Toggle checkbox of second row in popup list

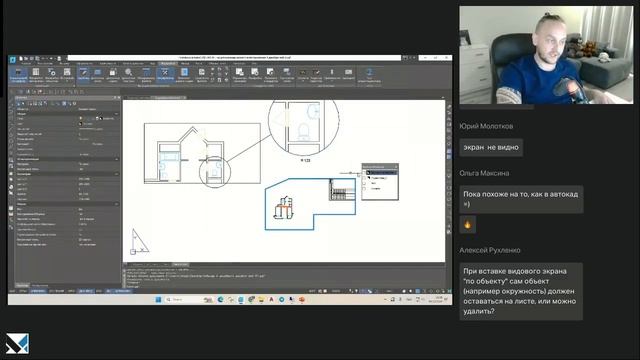(x=364, y=178)
